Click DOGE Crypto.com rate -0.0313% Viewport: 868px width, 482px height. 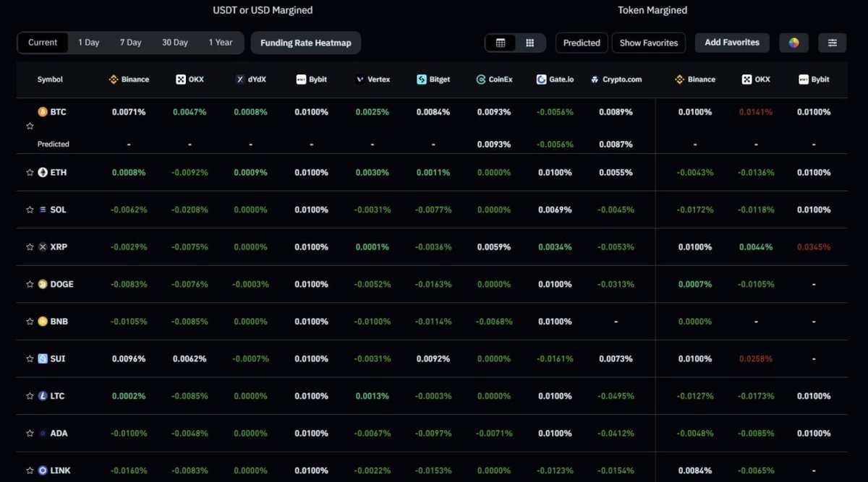point(616,284)
